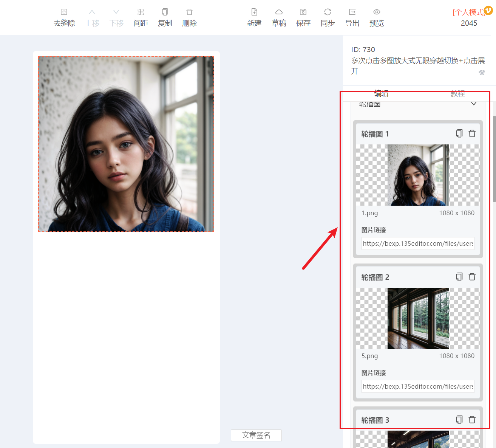
Task: Click the 删除 delete toolbar icon
Action: click(x=189, y=12)
